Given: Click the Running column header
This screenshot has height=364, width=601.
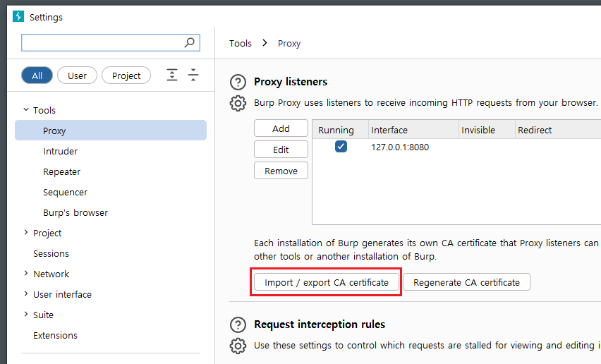Looking at the screenshot, I should pyautogui.click(x=341, y=130).
